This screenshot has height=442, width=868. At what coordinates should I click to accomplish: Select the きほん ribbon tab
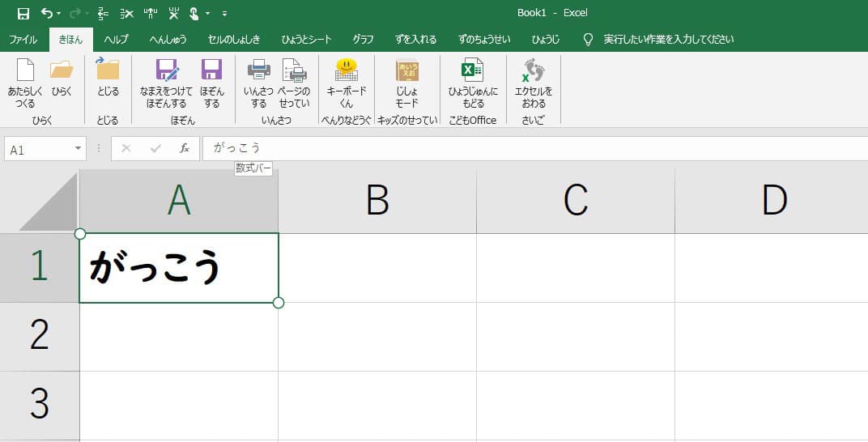pyautogui.click(x=71, y=40)
